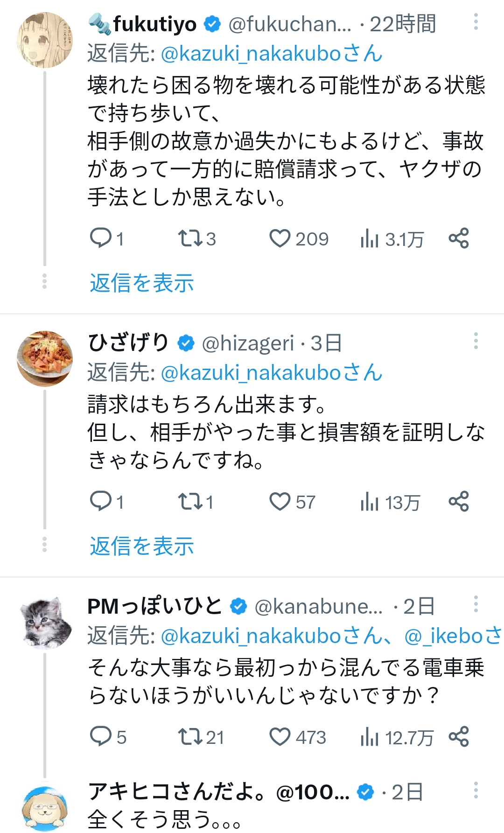
Task: Show replies under ひざげり tweet
Action: (142, 546)
